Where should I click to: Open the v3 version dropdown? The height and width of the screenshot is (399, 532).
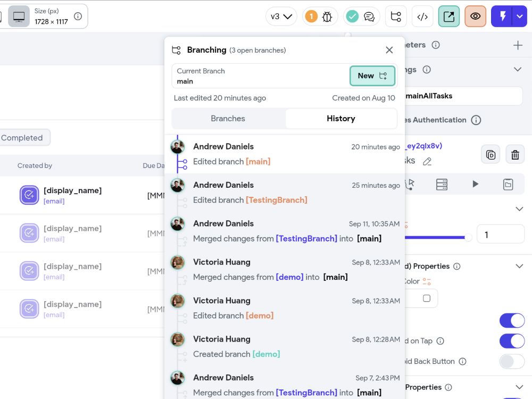coord(281,16)
